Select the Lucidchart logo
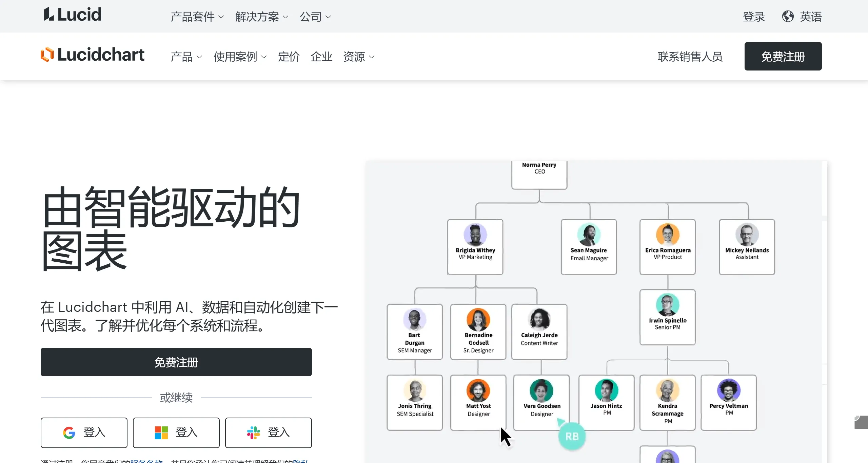Viewport: 868px width, 463px height. click(92, 55)
